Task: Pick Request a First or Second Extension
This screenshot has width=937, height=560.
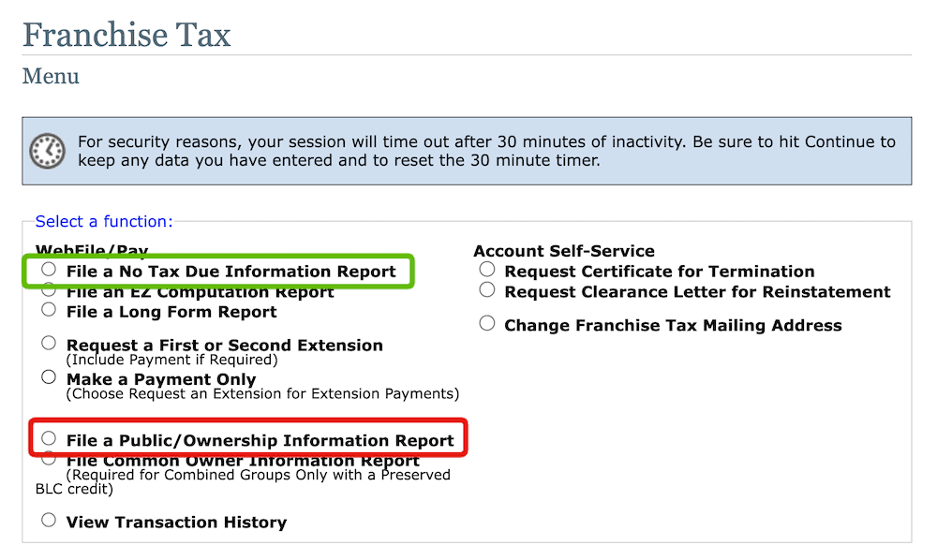Action: click(48, 343)
